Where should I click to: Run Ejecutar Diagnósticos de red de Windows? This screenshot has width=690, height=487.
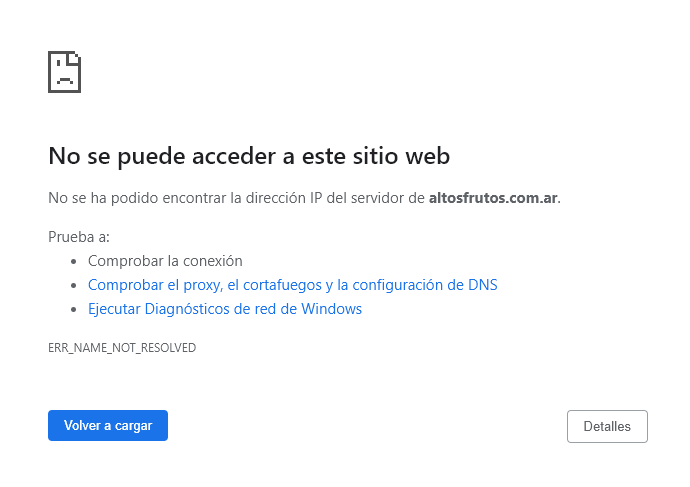(225, 309)
